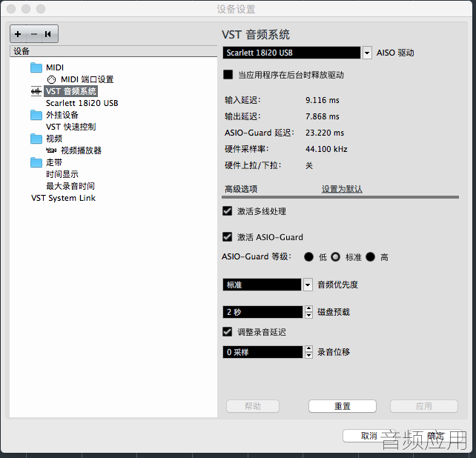Image resolution: width=476 pixels, height=458 pixels.
Task: Click the 7.868 ms output latency value
Action: pos(323,116)
